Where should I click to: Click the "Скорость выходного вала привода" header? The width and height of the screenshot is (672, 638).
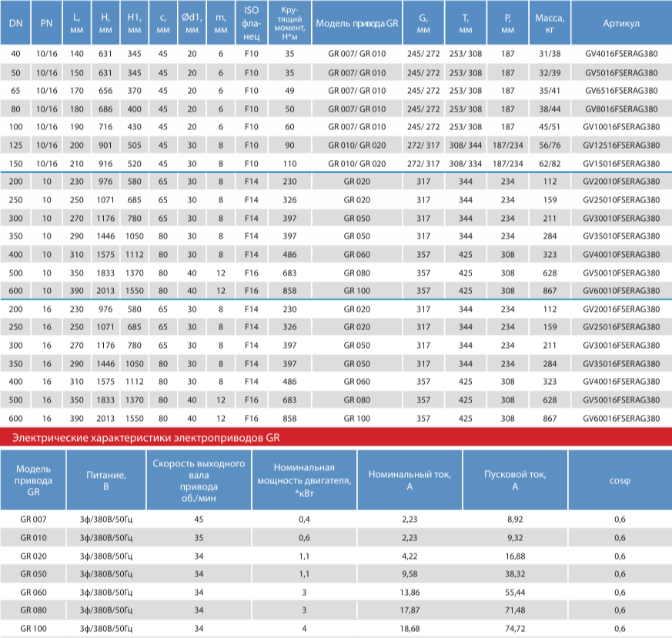(199, 480)
